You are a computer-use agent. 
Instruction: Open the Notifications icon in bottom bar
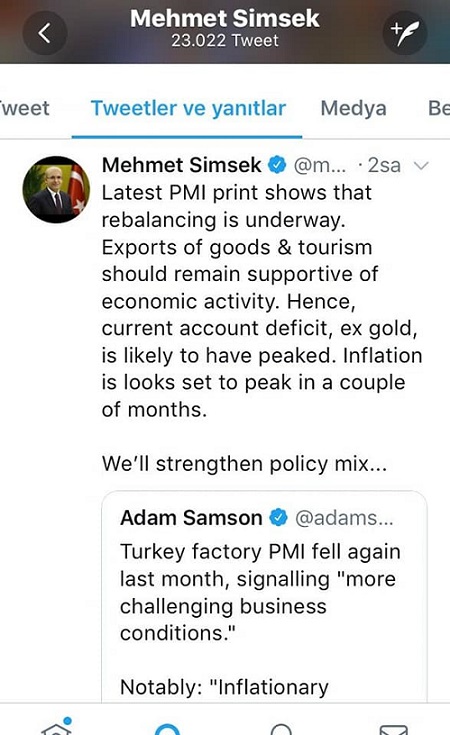(281, 728)
